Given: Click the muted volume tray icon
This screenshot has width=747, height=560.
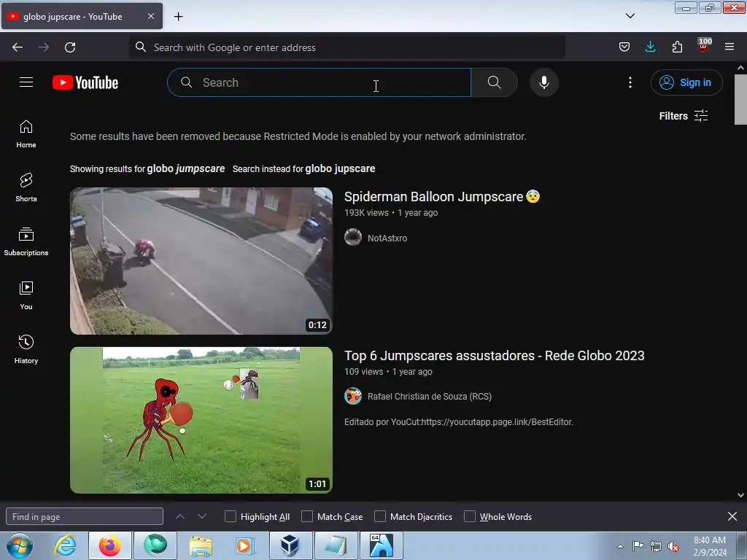Looking at the screenshot, I should point(673,546).
